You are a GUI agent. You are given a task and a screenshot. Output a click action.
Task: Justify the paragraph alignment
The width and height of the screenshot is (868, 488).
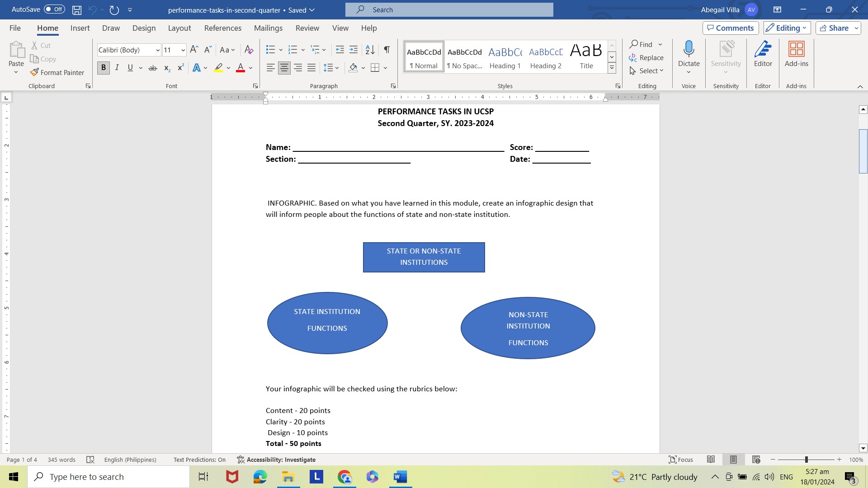click(311, 67)
